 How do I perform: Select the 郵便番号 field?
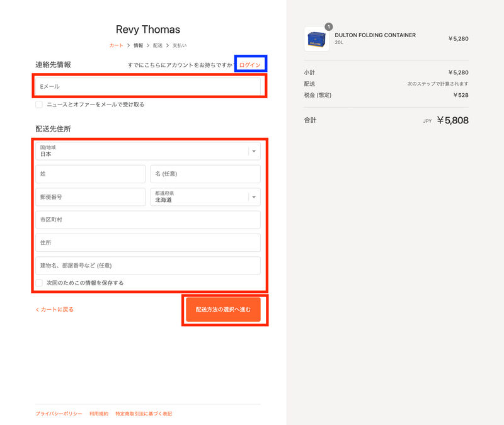coord(91,196)
